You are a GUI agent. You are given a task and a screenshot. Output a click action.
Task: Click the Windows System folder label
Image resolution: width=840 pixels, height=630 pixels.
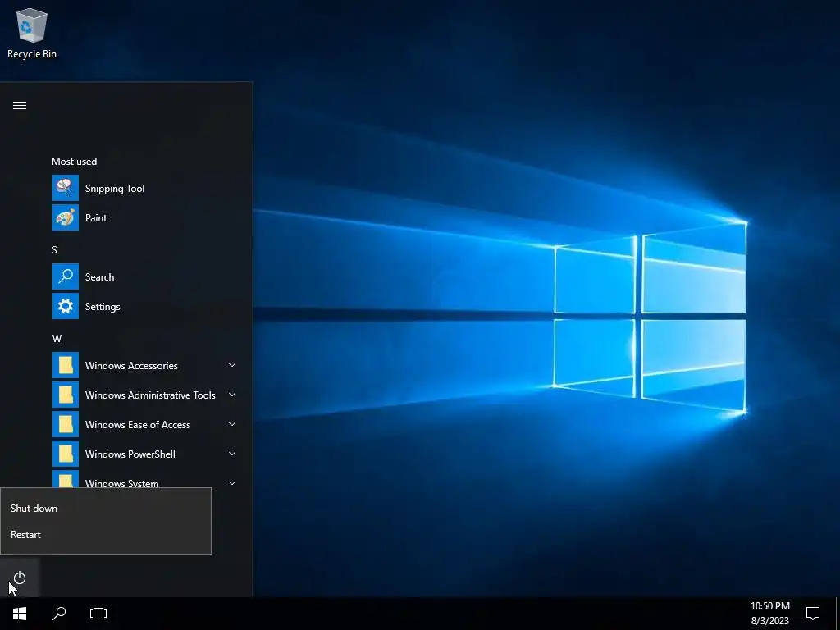(x=121, y=482)
